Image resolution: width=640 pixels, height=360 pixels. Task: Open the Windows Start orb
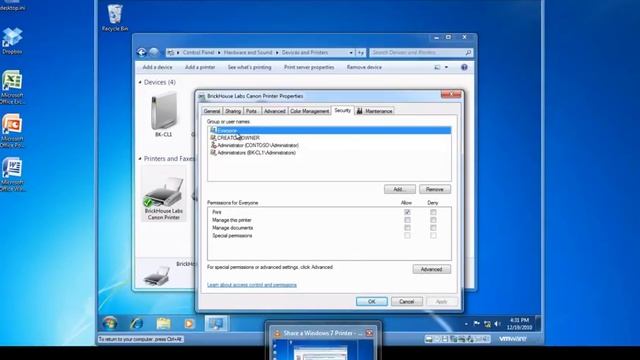click(110, 323)
